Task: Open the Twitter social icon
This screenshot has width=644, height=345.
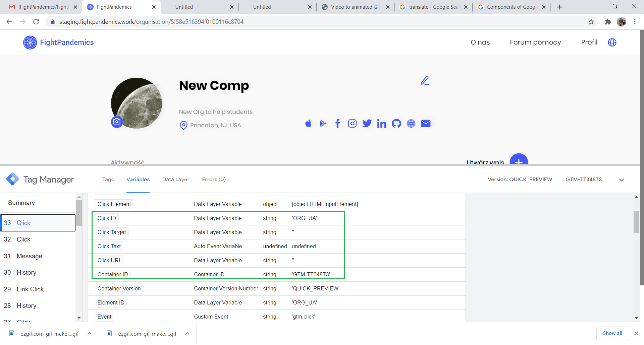Action: click(x=367, y=124)
